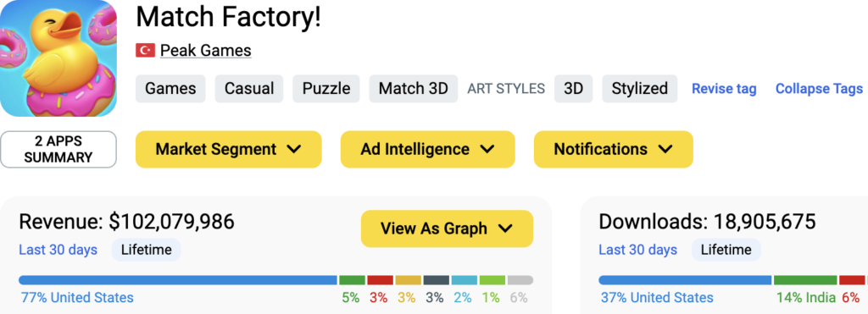The width and height of the screenshot is (868, 314).
Task: Select the Puzzle tag
Action: (x=326, y=89)
